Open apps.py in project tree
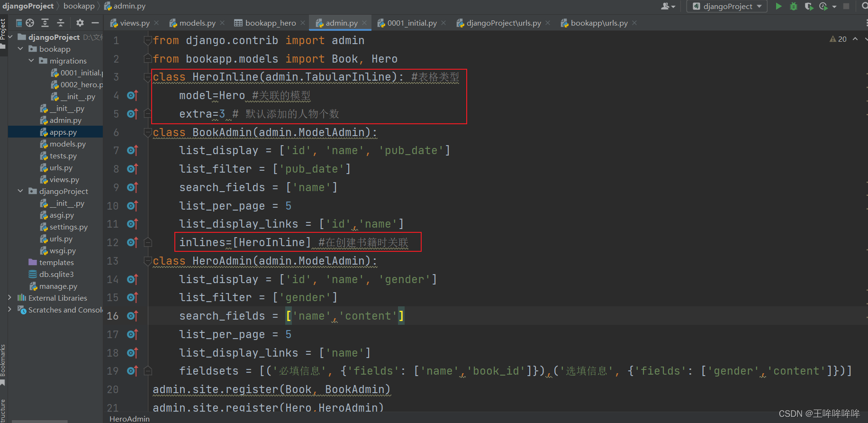868x423 pixels. point(58,132)
